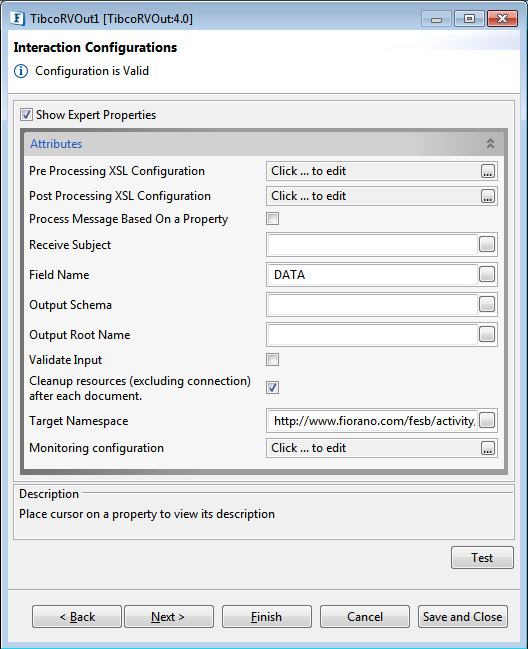Click the Test button
This screenshot has height=649, width=528.
coord(482,558)
